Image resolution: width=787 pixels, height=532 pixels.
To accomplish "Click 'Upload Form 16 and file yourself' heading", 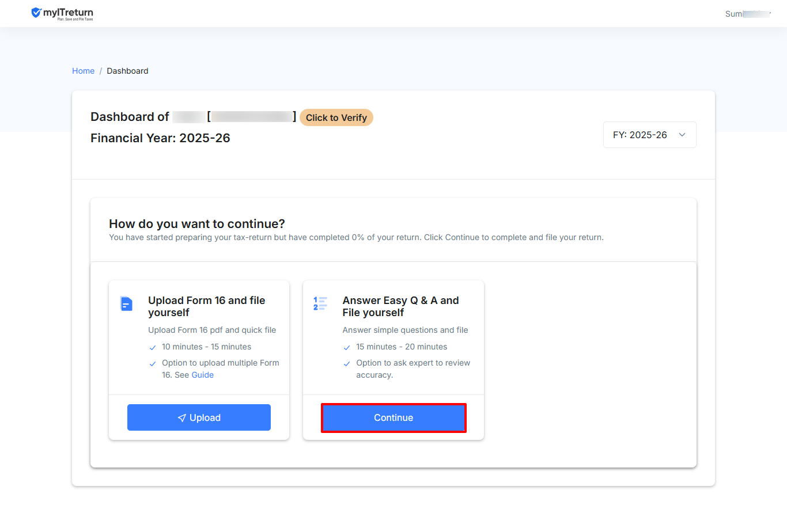I will (x=207, y=306).
